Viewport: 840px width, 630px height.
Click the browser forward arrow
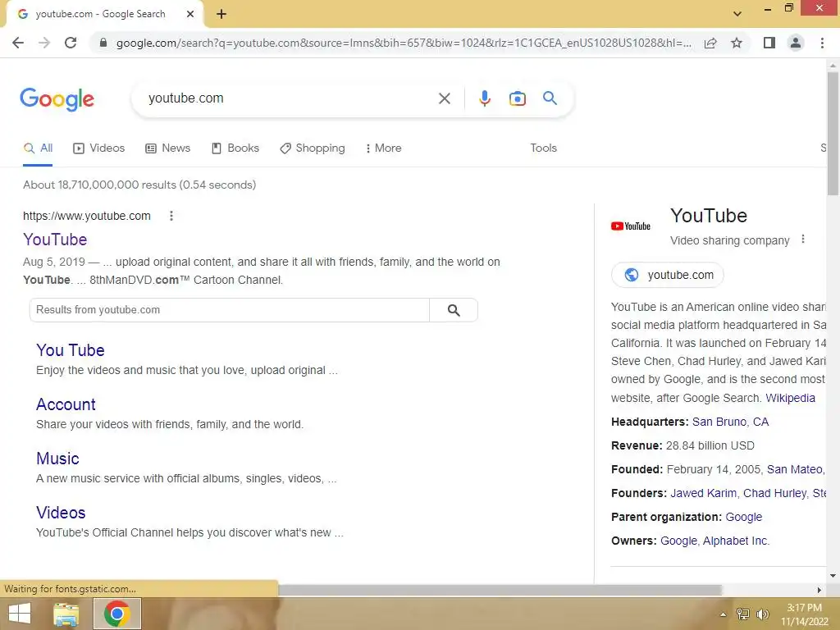pyautogui.click(x=44, y=43)
